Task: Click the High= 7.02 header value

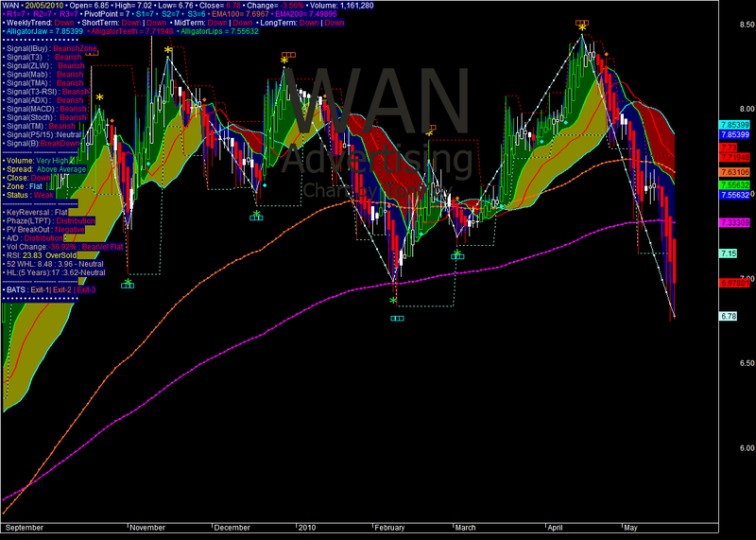Action: click(133, 6)
